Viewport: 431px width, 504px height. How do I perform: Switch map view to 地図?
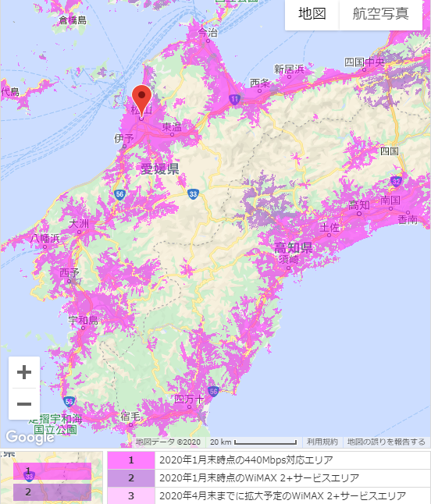(x=312, y=14)
